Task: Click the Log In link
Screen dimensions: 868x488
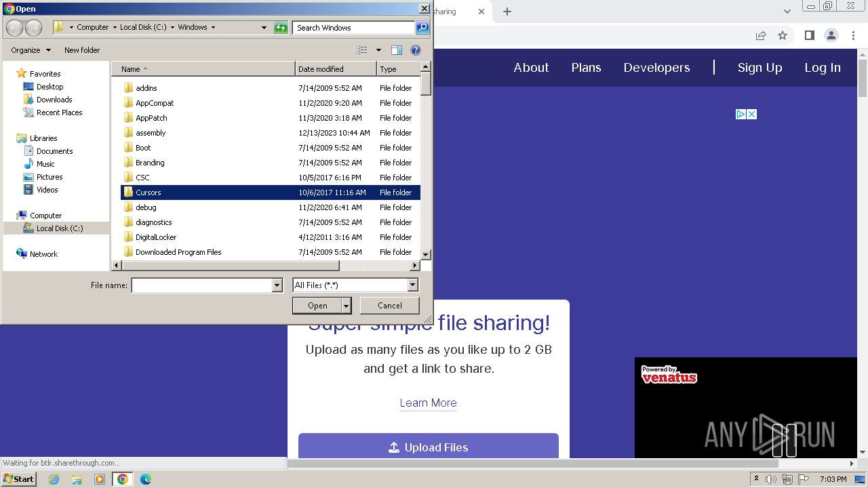Action: tap(823, 68)
